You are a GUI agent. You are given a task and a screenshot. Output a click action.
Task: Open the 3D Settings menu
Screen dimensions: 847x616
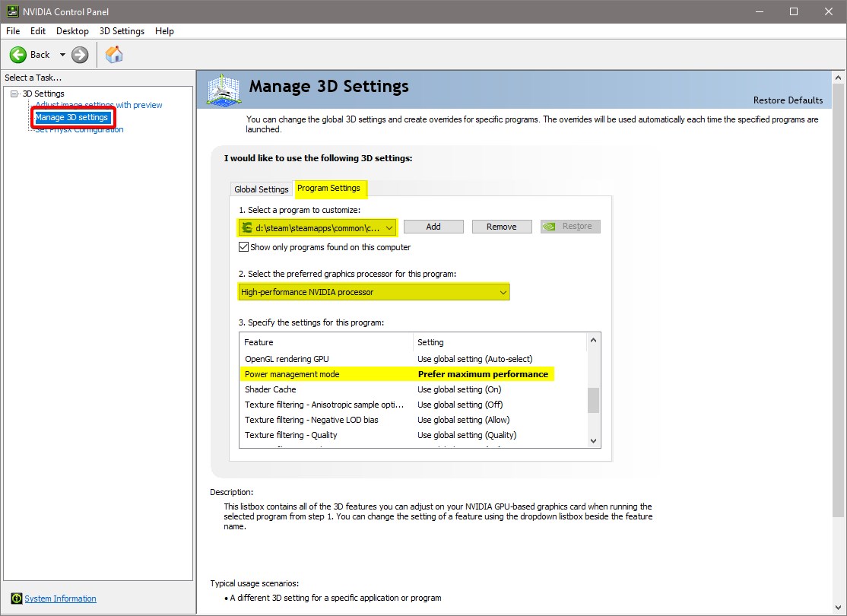click(x=122, y=30)
